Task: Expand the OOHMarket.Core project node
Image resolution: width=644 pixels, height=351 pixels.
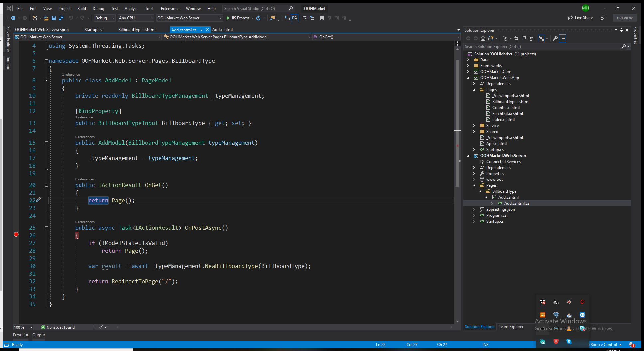Action: pyautogui.click(x=468, y=72)
